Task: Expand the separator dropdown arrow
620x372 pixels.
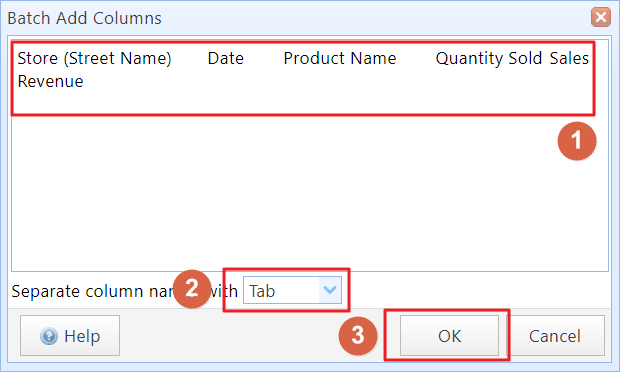Action: coord(330,290)
